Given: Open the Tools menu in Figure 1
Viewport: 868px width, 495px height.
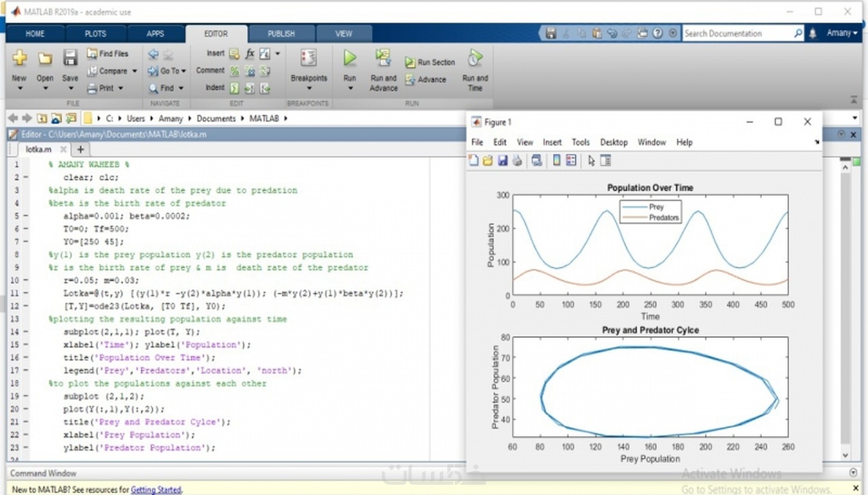Looking at the screenshot, I should pos(581,142).
